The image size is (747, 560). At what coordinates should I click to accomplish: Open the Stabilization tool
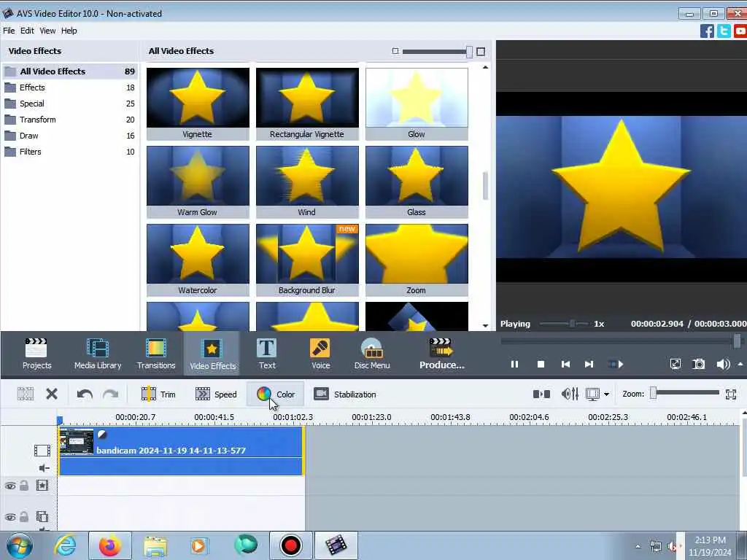click(345, 394)
